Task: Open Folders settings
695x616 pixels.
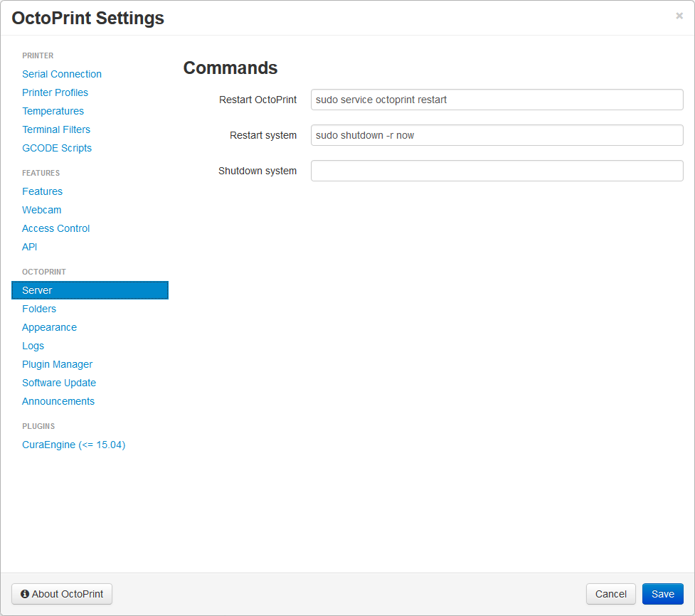Action: pos(39,309)
